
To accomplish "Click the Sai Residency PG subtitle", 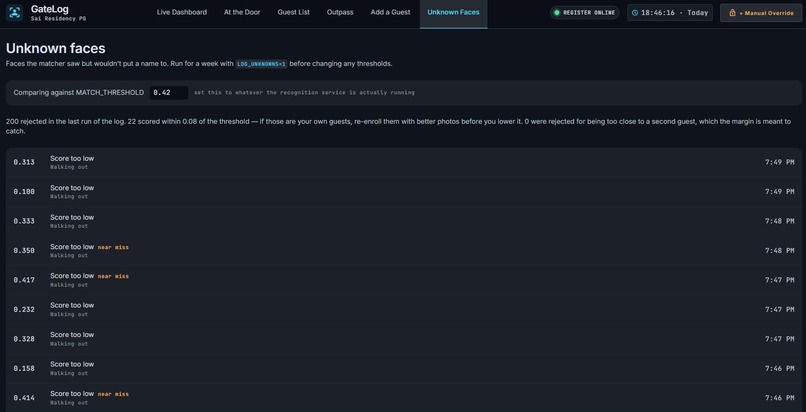I will [x=58, y=18].
